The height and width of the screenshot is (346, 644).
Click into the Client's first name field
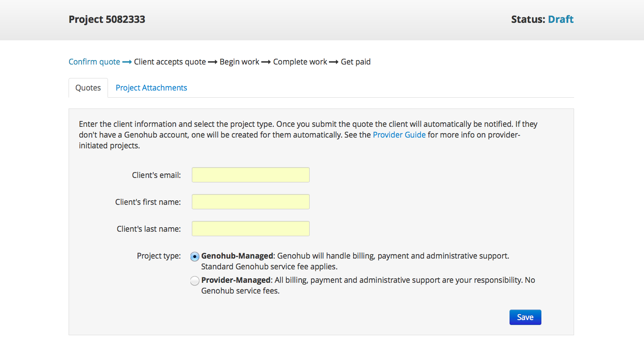click(x=251, y=202)
